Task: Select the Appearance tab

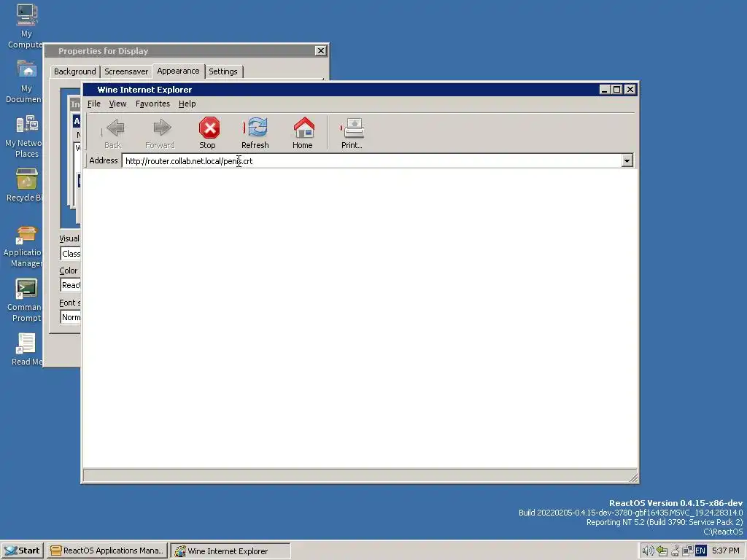Action: (178, 71)
